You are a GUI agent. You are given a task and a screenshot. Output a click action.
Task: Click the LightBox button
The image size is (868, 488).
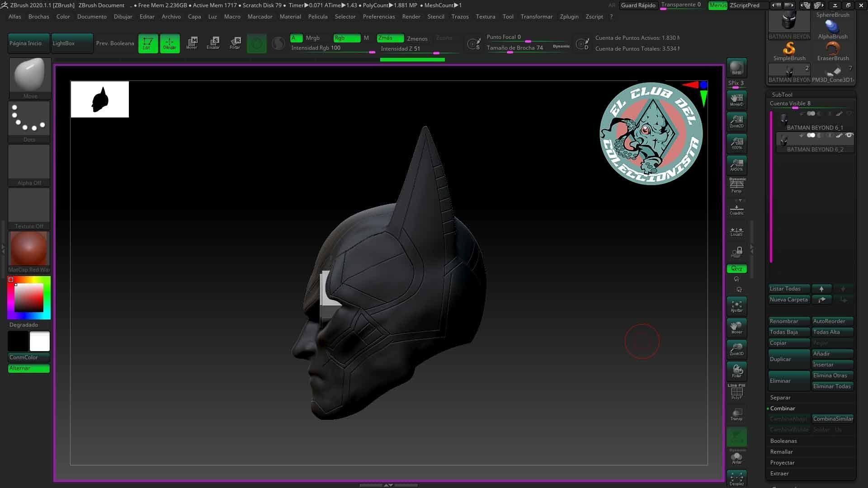click(71, 43)
